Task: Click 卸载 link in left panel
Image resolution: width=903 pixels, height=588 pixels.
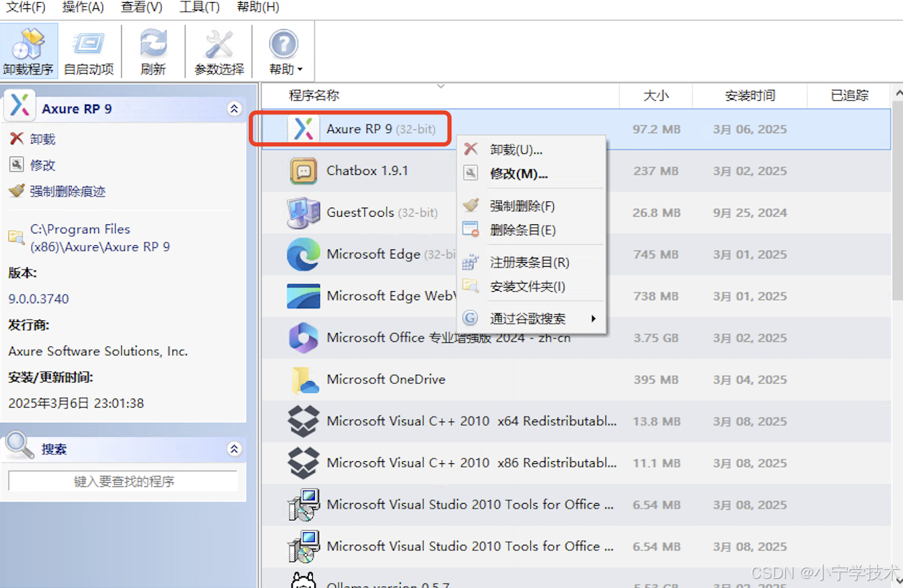Action: [x=43, y=139]
